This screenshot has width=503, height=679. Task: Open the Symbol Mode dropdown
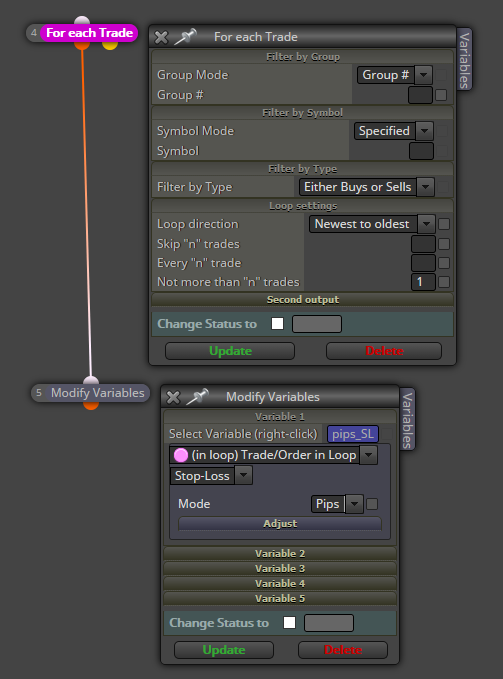pyautogui.click(x=425, y=131)
